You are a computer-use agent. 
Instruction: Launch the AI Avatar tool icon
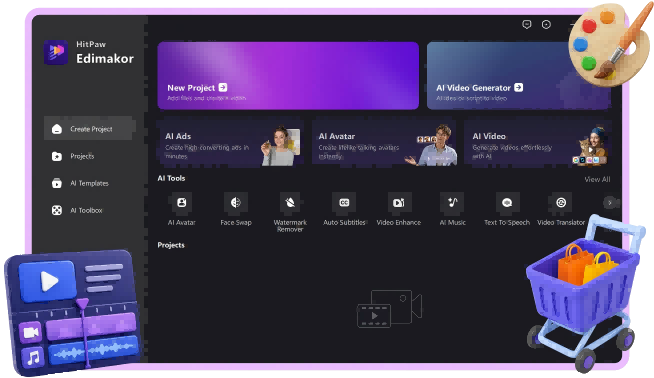point(181,203)
